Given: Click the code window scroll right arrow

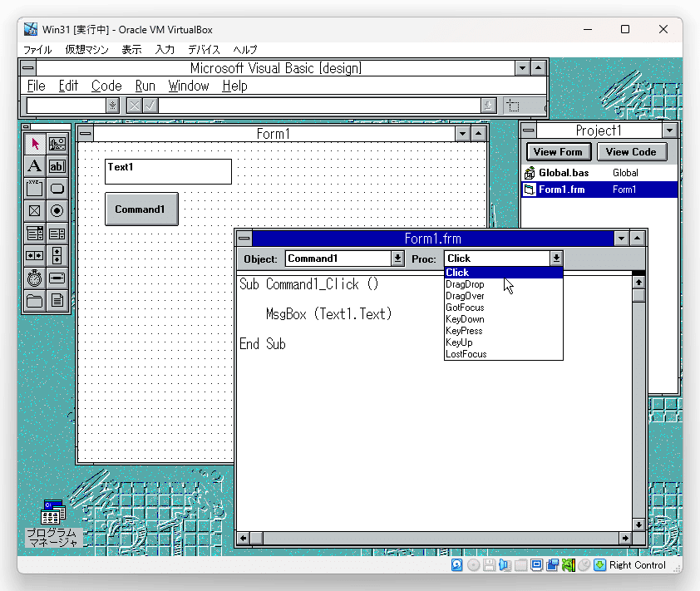Looking at the screenshot, I should click(x=625, y=538).
